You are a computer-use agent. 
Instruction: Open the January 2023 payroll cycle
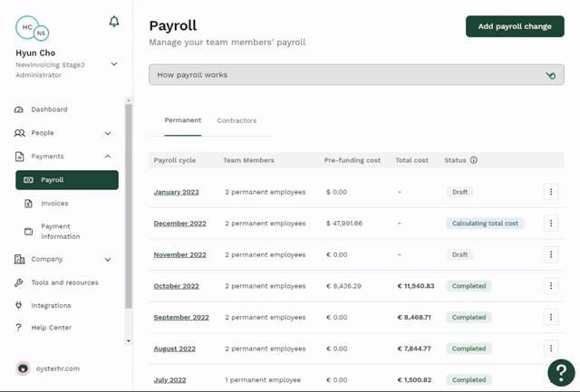click(176, 192)
